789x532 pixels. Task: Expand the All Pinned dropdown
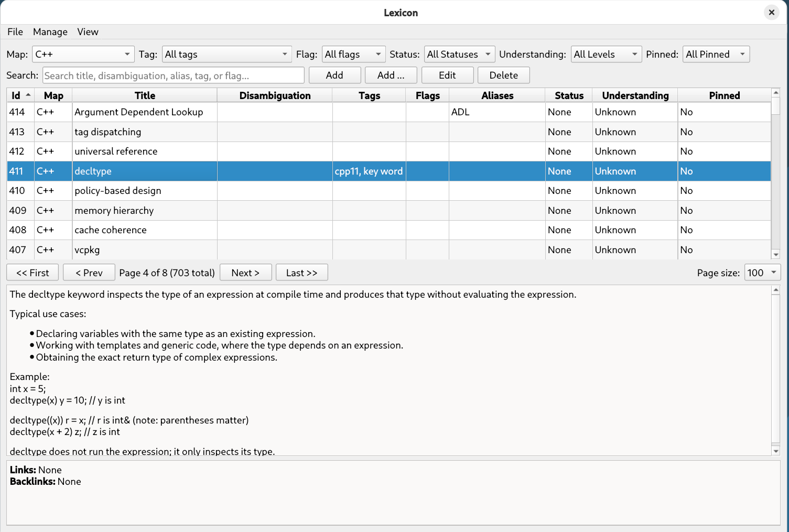(x=716, y=55)
